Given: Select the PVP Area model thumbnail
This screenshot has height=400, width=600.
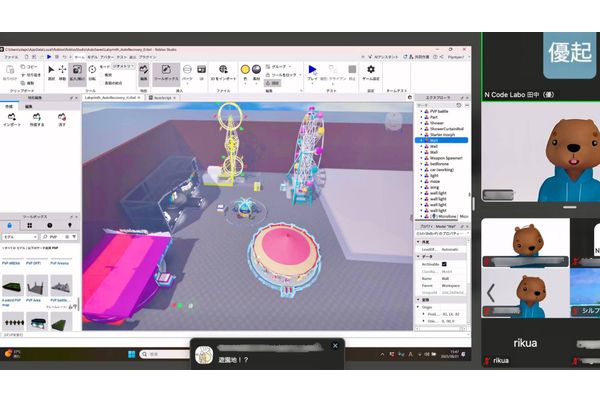Looking at the screenshot, I should (x=37, y=286).
